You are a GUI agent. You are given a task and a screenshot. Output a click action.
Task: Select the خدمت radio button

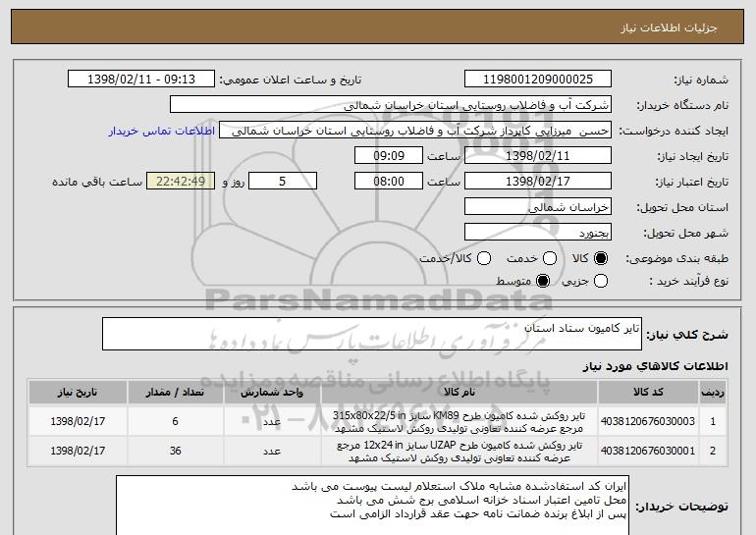pos(550,259)
